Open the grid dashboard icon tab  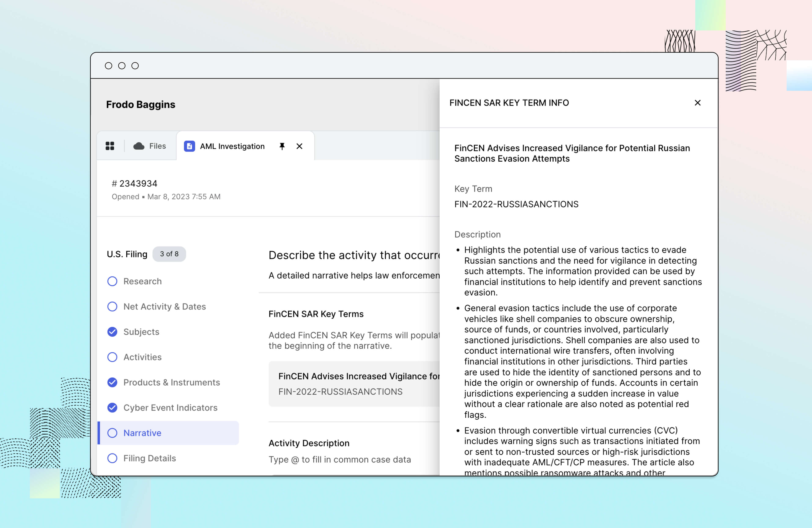point(110,146)
